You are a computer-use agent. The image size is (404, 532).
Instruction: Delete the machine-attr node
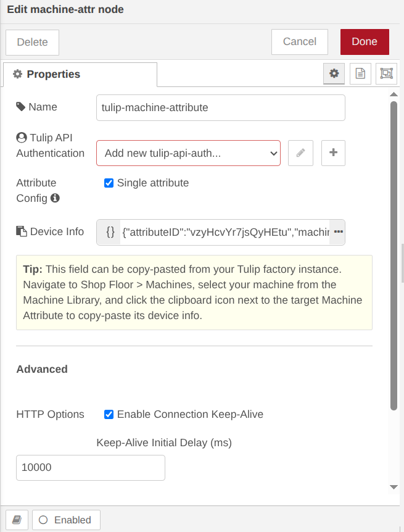click(x=32, y=42)
